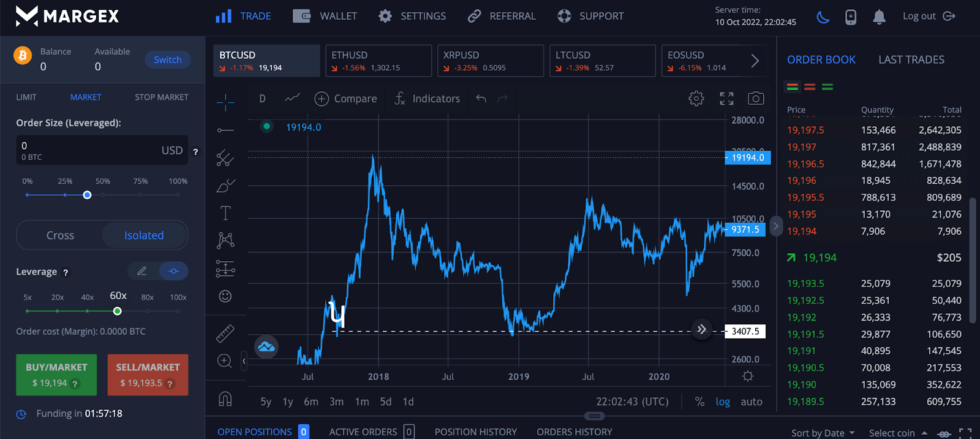
Task: Open chart settings gear icon
Action: (x=696, y=98)
